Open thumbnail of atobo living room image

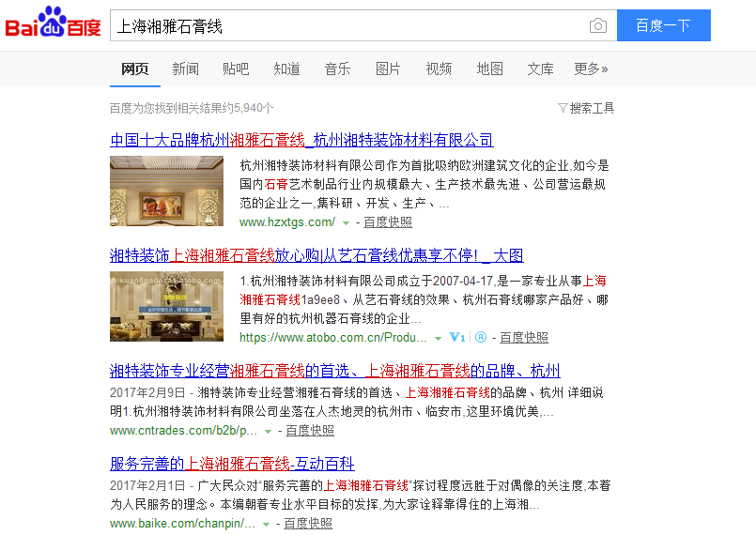point(166,307)
